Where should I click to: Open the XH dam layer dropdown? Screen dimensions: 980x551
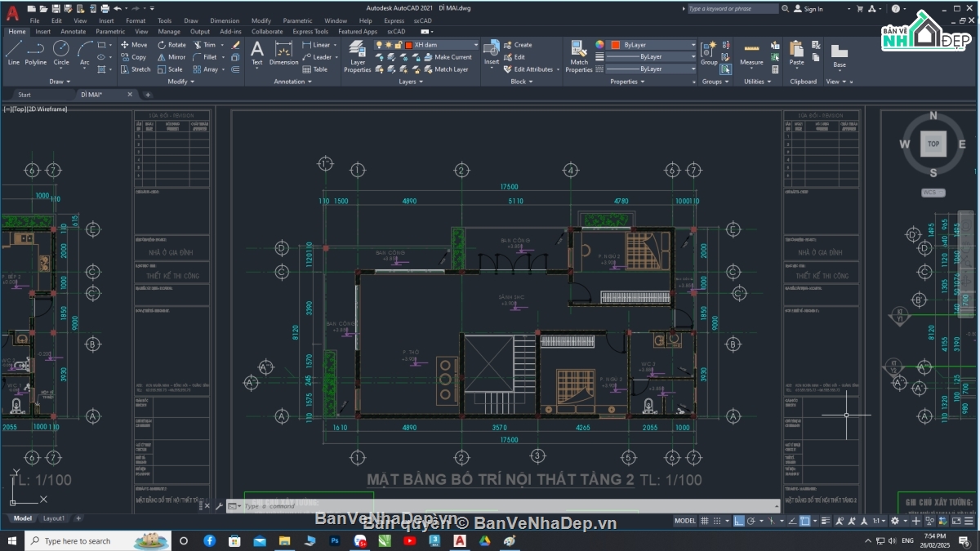474,45
